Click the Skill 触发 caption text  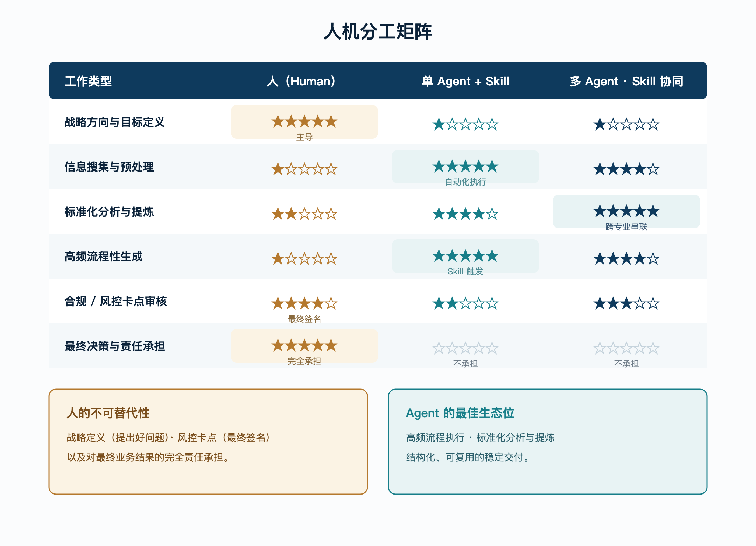click(465, 272)
